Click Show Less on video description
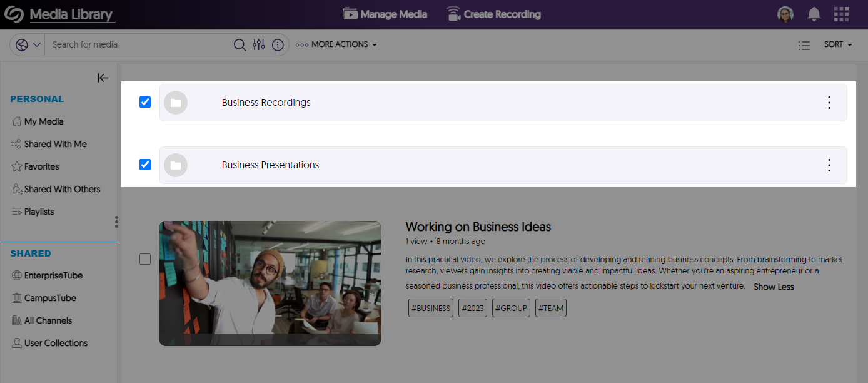This screenshot has width=868, height=383. pos(774,287)
